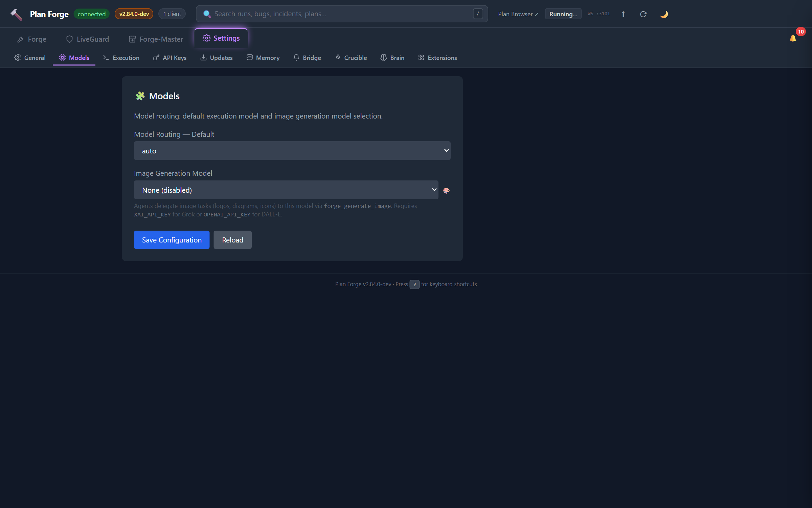
Task: Click the Model Routing — Default label
Action: click(174, 134)
